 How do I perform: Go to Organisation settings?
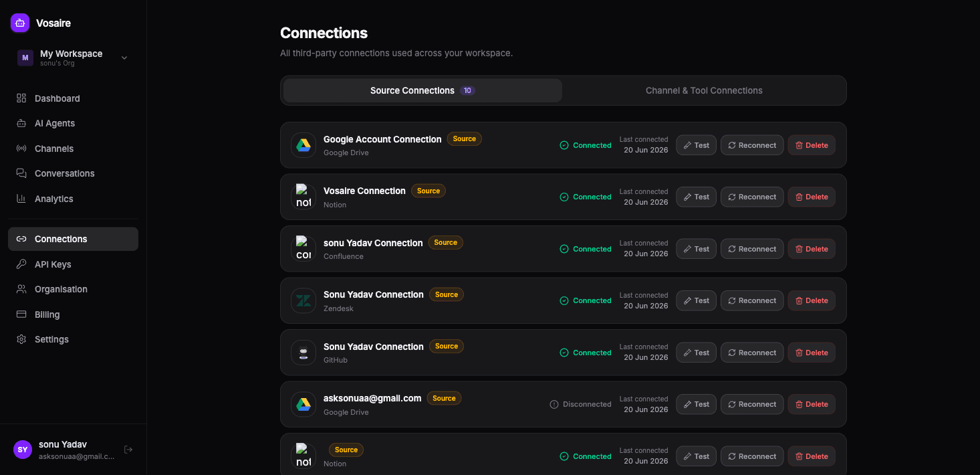point(73,289)
